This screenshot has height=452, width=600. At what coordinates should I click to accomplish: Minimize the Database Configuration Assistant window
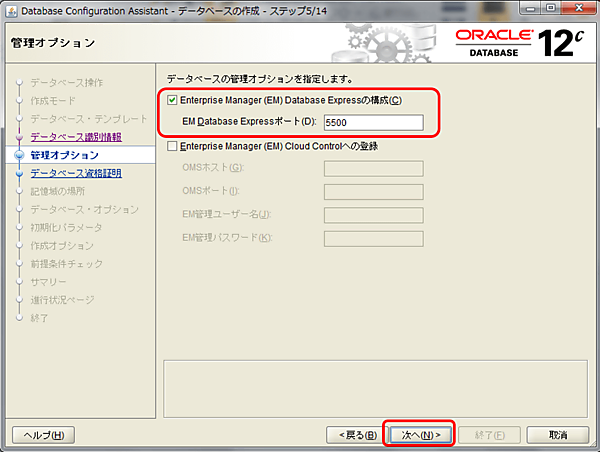(x=531, y=8)
